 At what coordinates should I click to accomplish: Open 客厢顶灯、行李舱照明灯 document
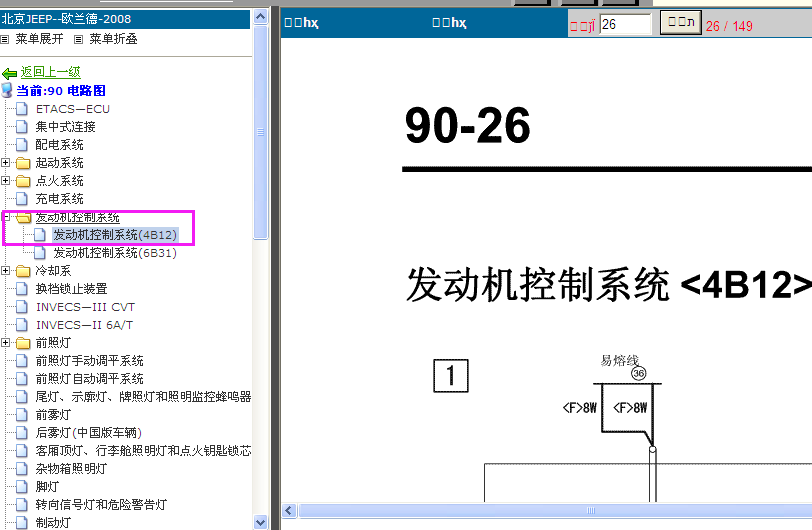pos(143,451)
